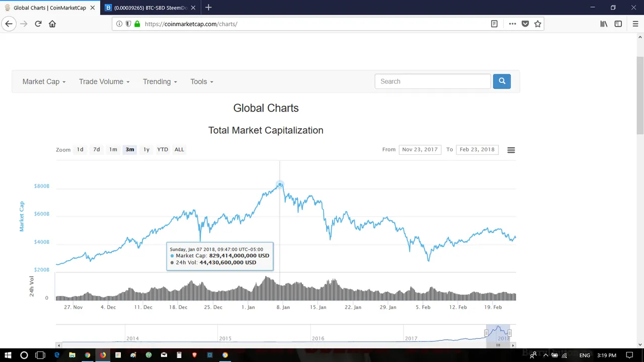Viewport: 644px width, 362px height.
Task: Click the browser Home icon
Action: (x=52, y=24)
